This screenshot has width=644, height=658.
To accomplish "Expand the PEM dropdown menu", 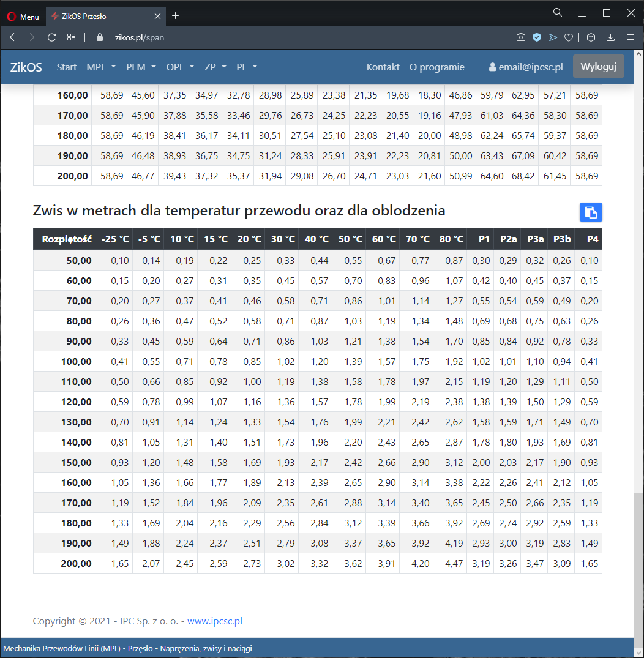I will pyautogui.click(x=141, y=67).
